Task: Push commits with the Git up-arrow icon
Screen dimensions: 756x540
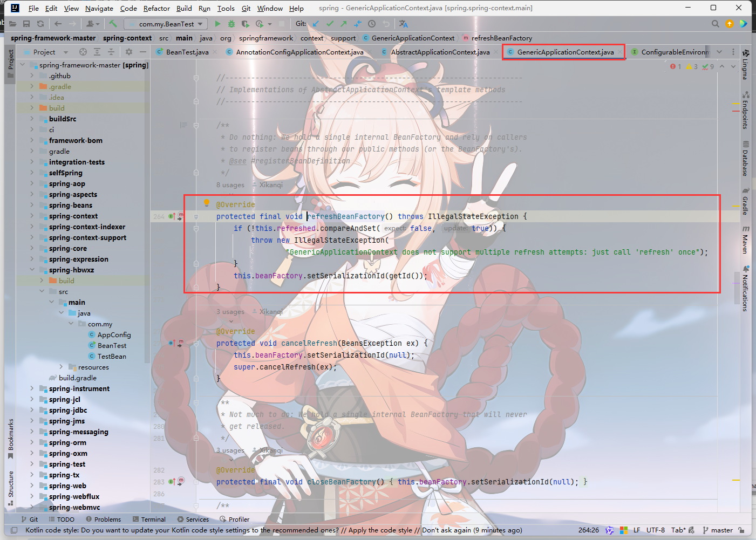Action: [344, 24]
